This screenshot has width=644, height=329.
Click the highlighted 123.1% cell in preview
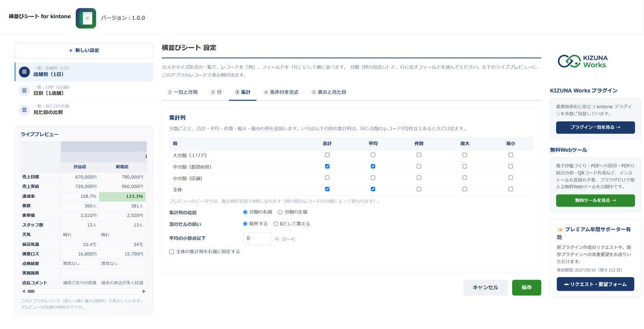click(122, 196)
